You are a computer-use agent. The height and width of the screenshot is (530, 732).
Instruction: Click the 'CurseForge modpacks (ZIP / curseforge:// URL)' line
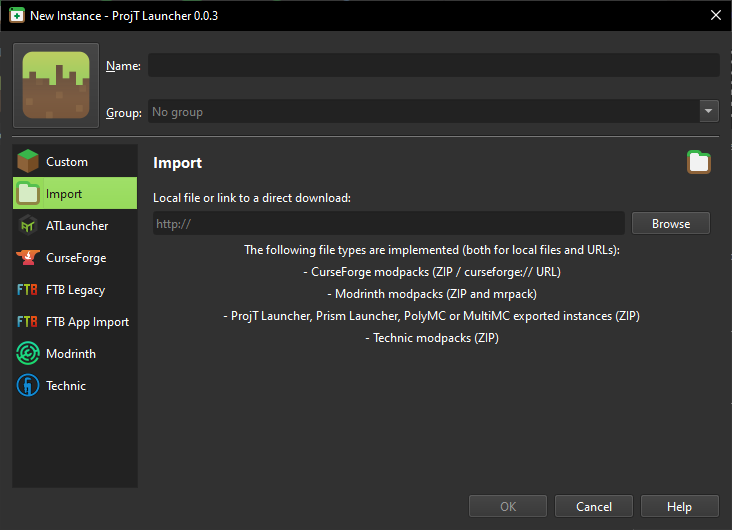click(x=432, y=272)
